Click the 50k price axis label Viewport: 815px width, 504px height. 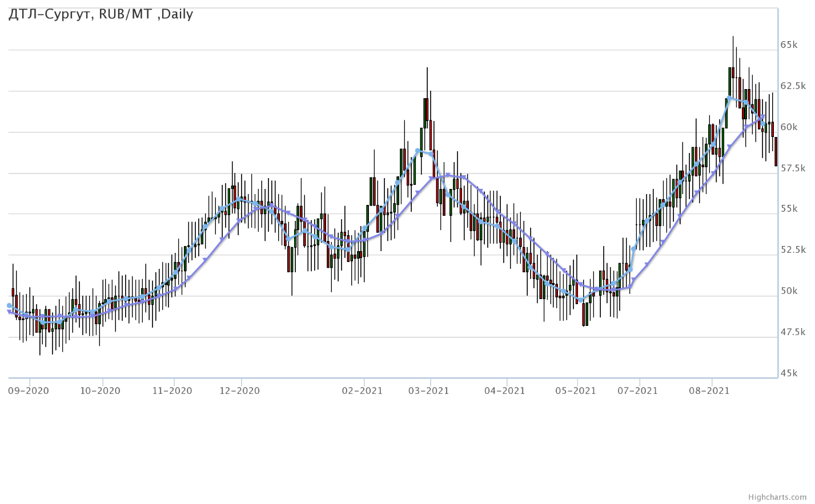pos(789,291)
